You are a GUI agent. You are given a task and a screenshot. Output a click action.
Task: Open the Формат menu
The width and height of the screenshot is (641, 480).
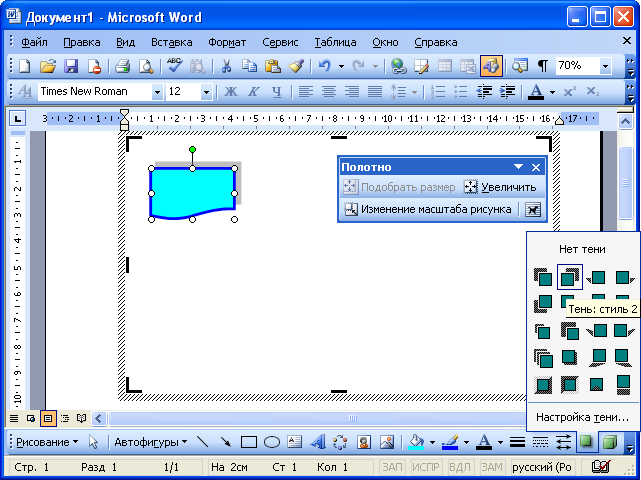click(x=227, y=42)
